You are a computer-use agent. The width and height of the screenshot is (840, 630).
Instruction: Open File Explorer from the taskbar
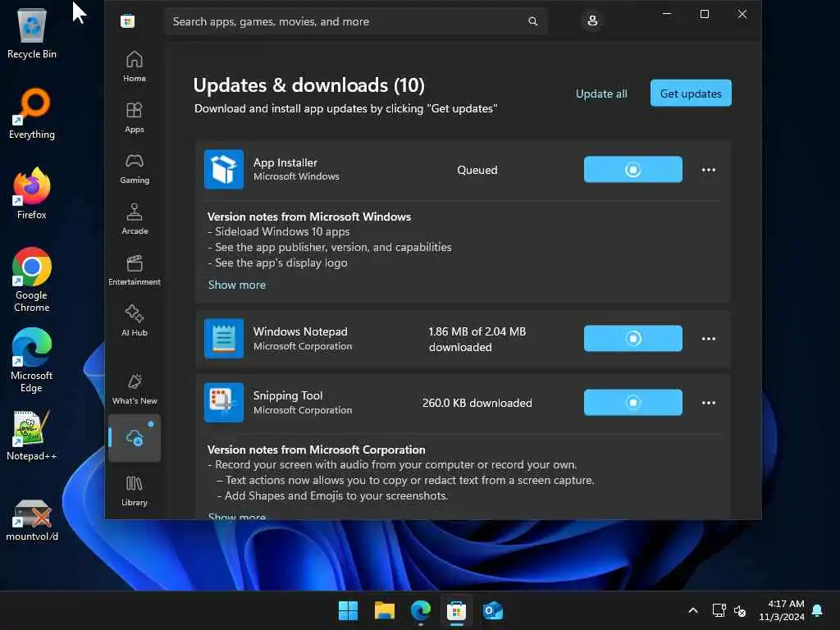coord(384,610)
